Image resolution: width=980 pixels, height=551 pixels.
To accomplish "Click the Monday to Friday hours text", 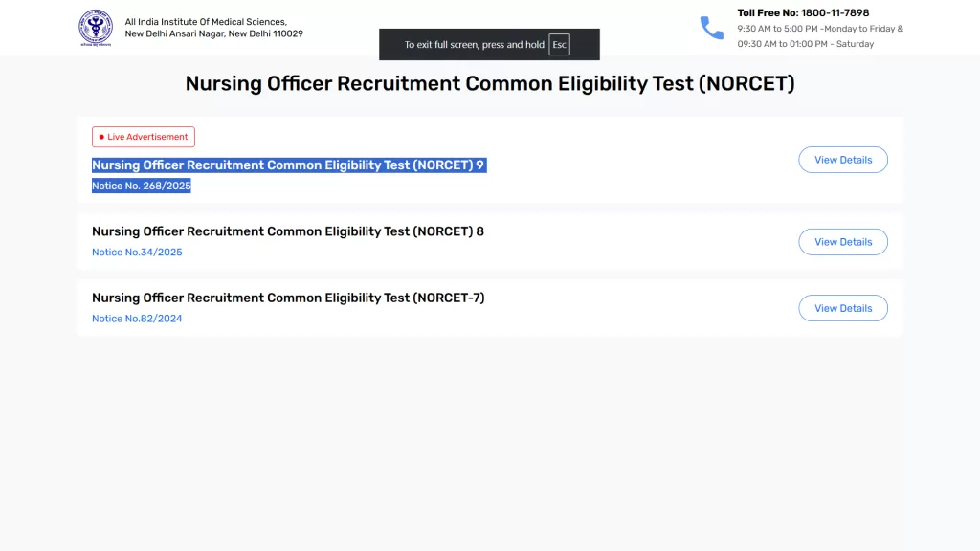I will [x=820, y=29].
